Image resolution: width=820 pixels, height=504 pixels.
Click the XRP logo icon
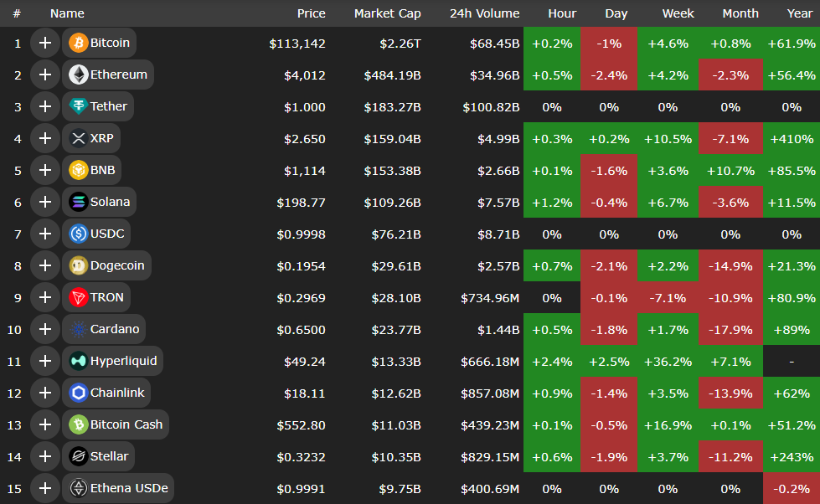point(78,138)
